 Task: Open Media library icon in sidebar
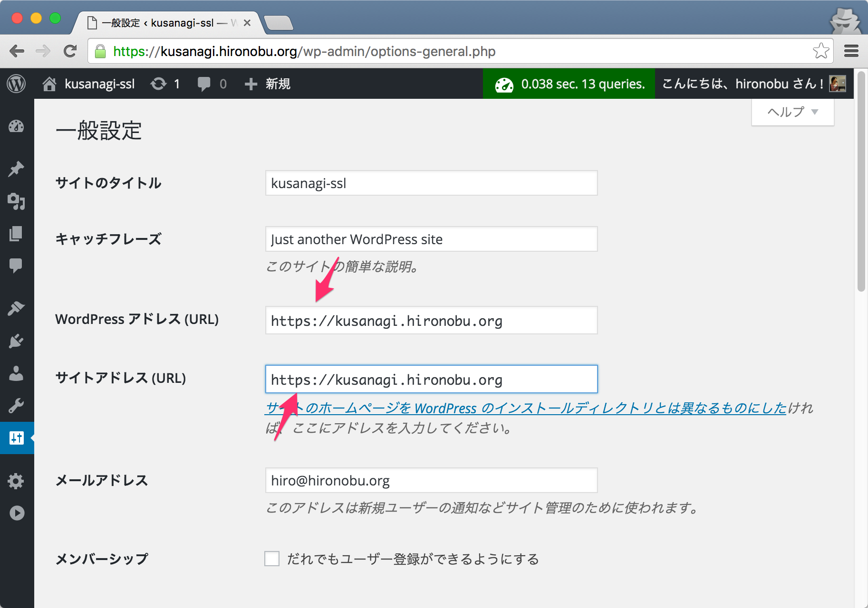[x=16, y=201]
